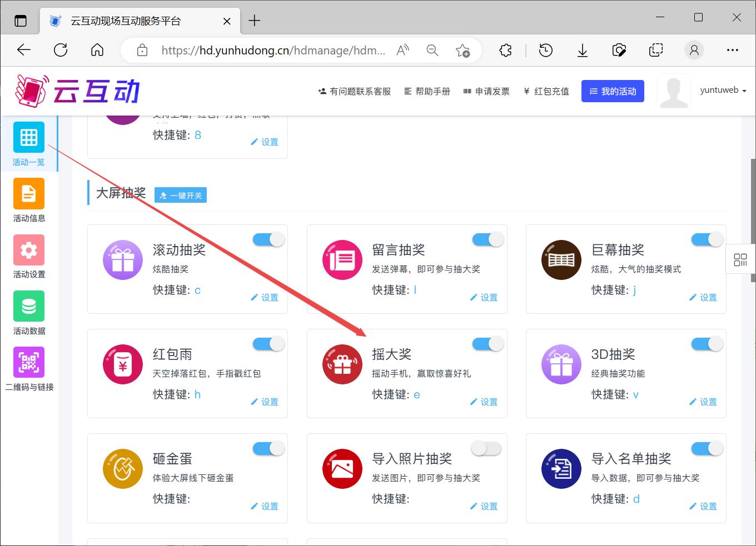756x546 pixels.
Task: Click the 留言抽奖 pink message icon
Action: [x=342, y=260]
